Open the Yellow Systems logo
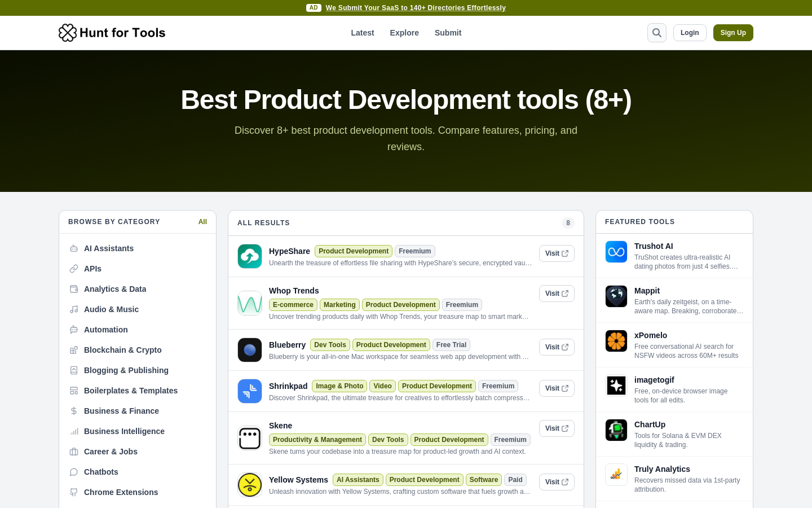 250,485
